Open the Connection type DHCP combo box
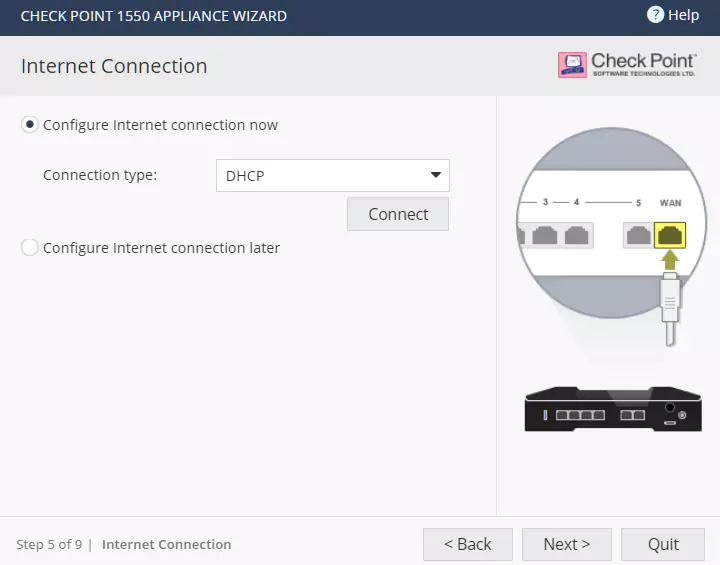Screen dimensions: 720x565 tap(320, 176)
